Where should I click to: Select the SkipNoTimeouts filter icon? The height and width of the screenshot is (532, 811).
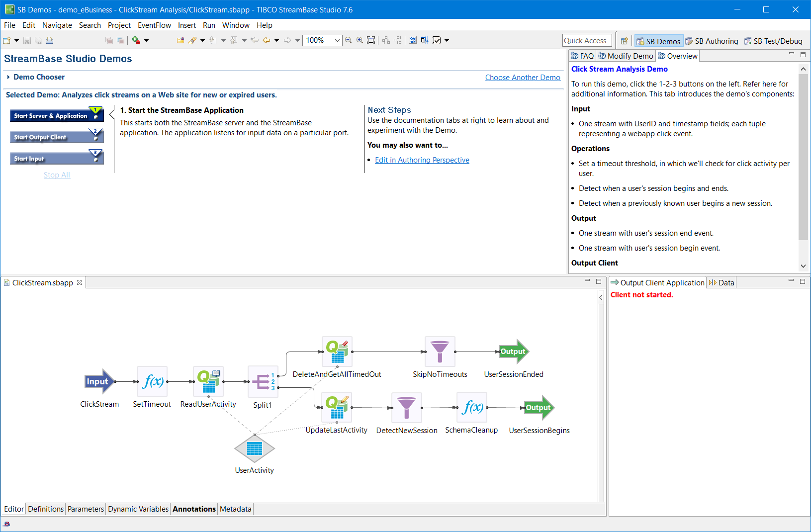pyautogui.click(x=440, y=352)
